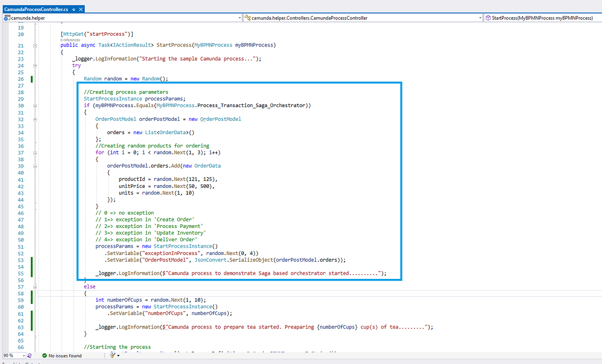Click the "//Creating process parameters" comment
602x364 pixels.
[126, 92]
